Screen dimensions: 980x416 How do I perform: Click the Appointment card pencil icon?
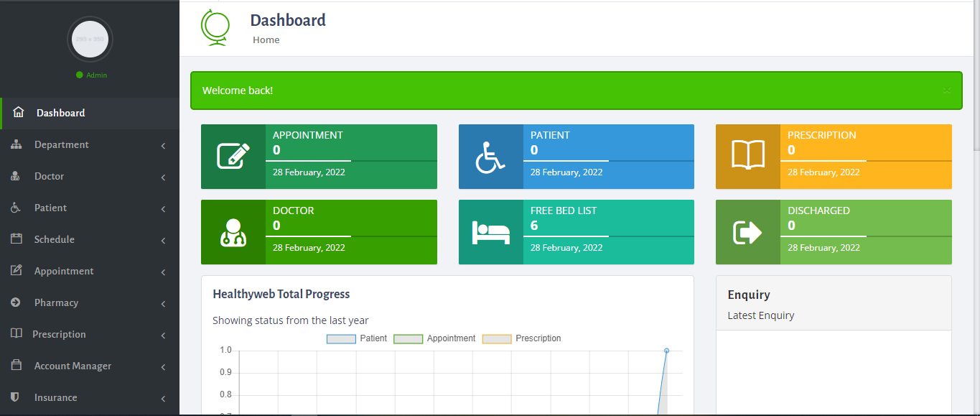click(x=233, y=156)
